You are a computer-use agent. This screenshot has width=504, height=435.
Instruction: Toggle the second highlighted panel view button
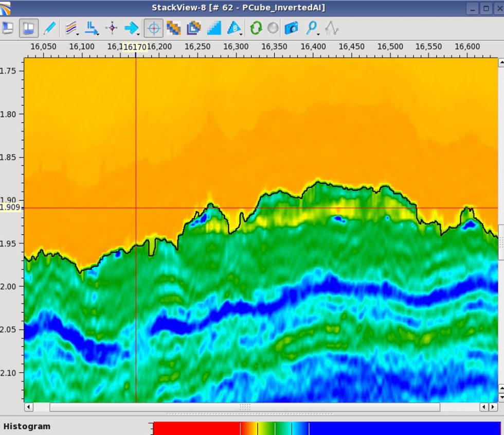(29, 28)
